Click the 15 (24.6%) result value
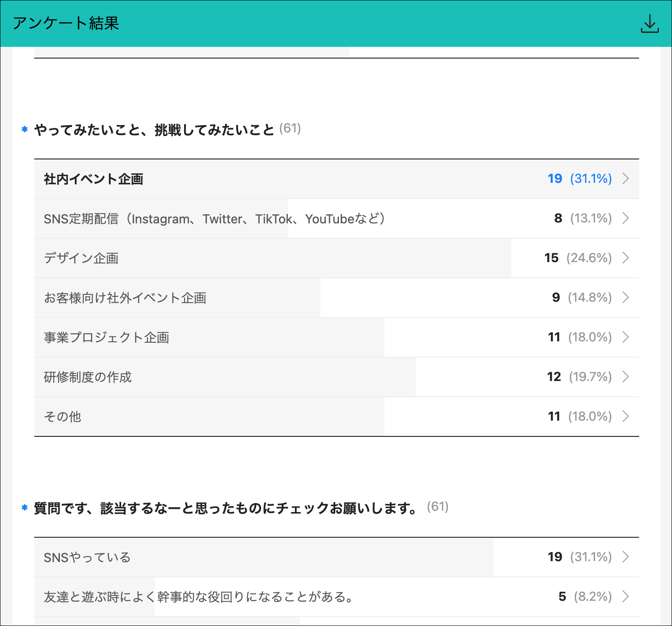Viewport: 672px width, 626px height. click(x=577, y=258)
